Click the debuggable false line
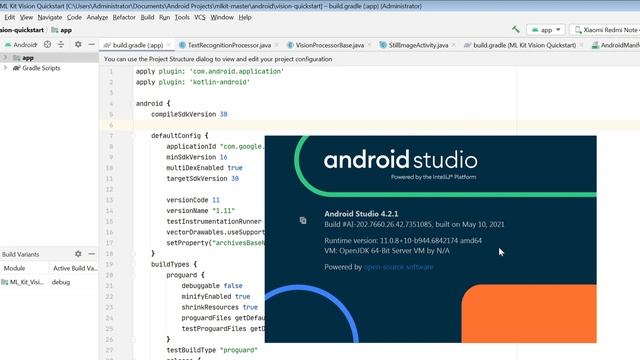The height and width of the screenshot is (360, 640). (x=212, y=286)
